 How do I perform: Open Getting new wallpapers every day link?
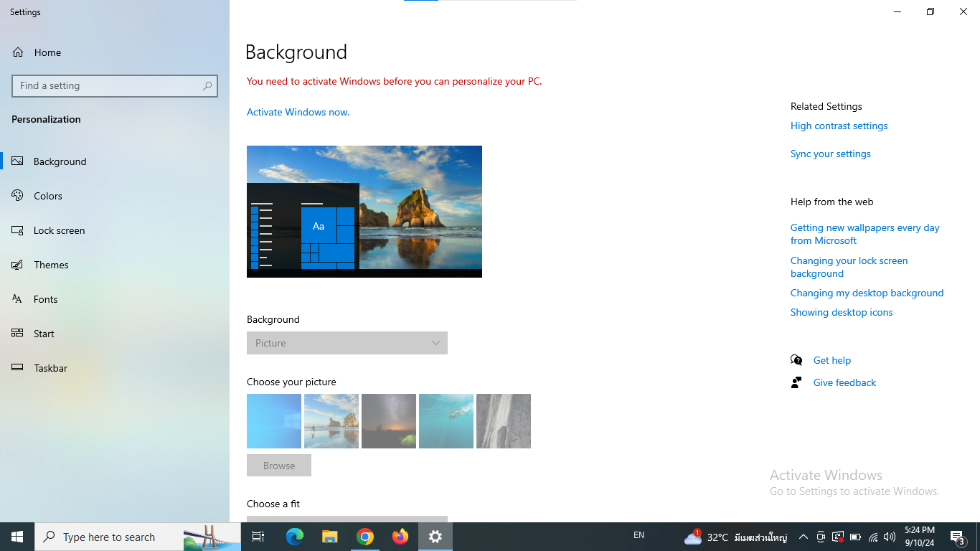(865, 234)
